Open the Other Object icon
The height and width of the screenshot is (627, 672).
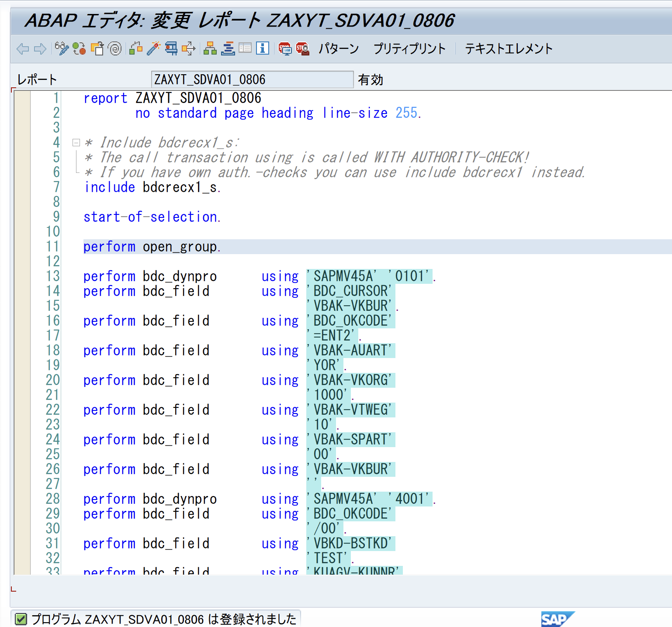coord(97,48)
